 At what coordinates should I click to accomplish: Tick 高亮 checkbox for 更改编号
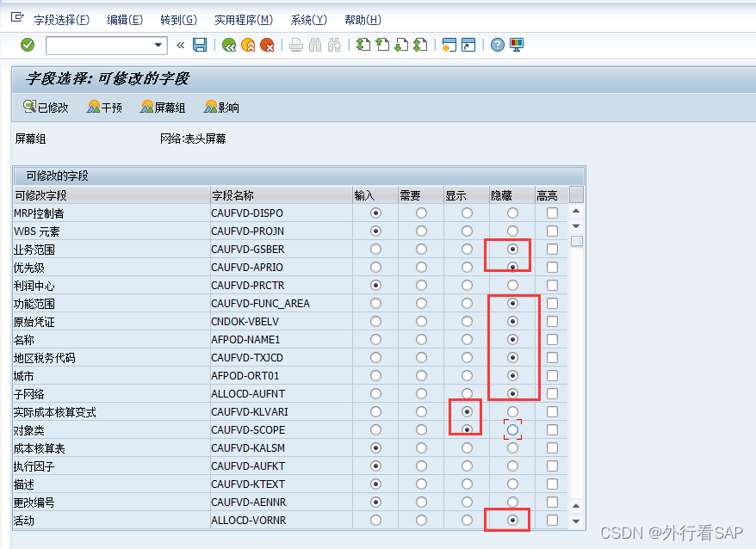[553, 503]
